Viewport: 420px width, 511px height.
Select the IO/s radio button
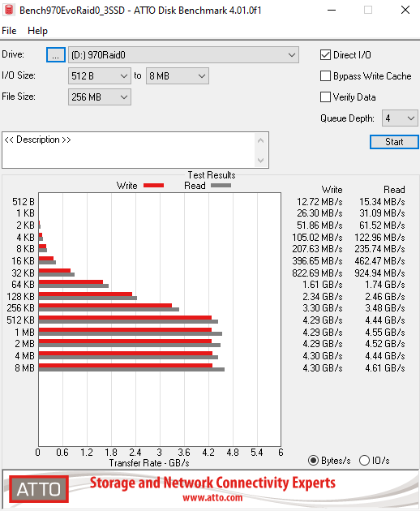tap(364, 461)
